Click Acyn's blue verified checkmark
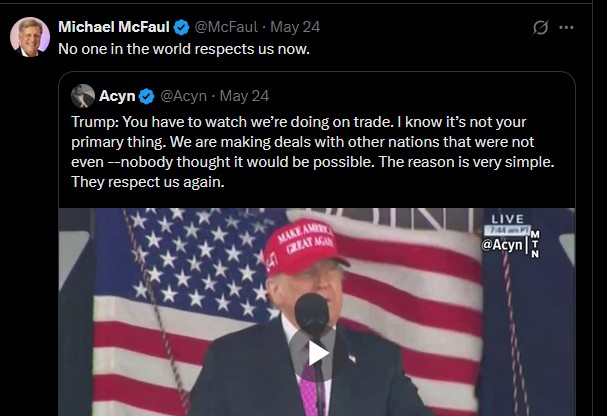Image resolution: width=607 pixels, height=416 pixels. tap(146, 96)
